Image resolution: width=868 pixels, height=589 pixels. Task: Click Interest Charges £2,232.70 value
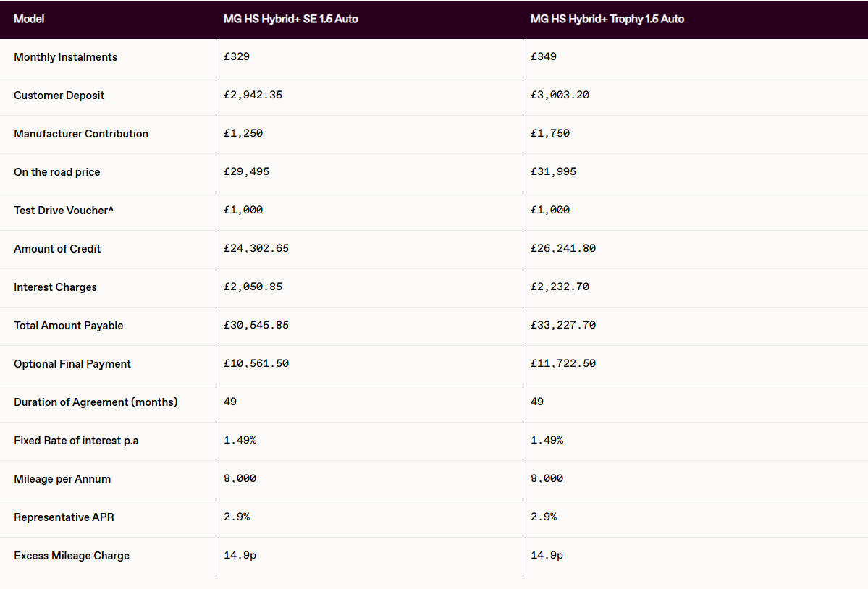pos(560,287)
